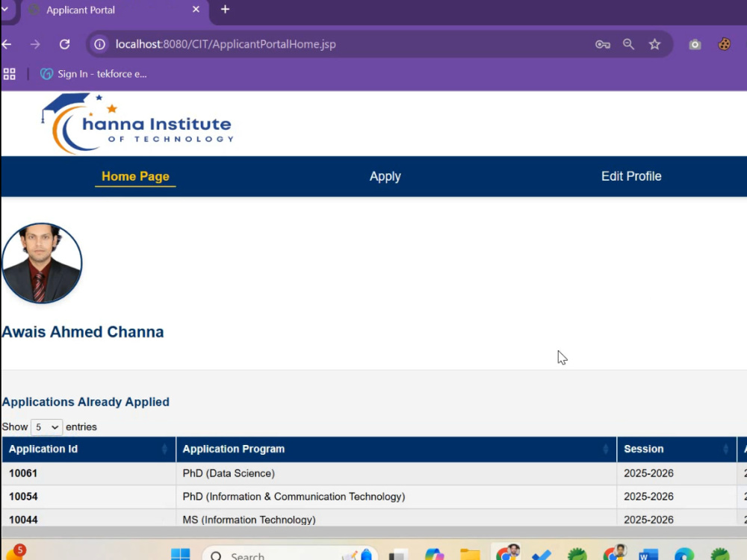Viewport: 747px width, 560px height.
Task: Select application id 10044
Action: tap(23, 520)
